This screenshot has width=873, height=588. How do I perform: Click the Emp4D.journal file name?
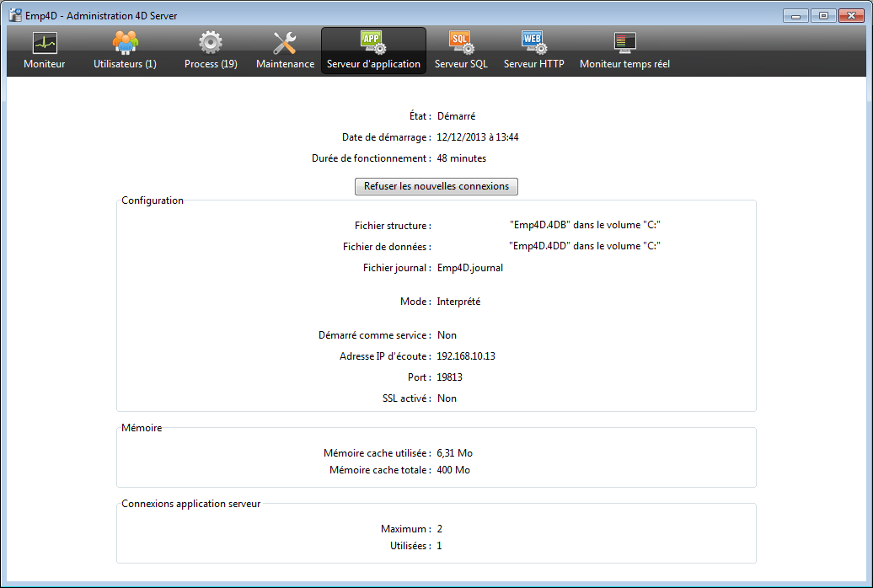click(x=470, y=268)
